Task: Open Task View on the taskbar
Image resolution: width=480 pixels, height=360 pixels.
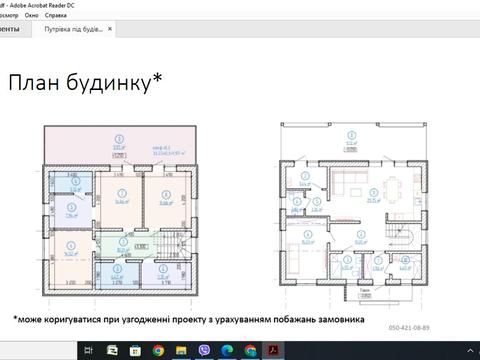Action: tap(89, 350)
